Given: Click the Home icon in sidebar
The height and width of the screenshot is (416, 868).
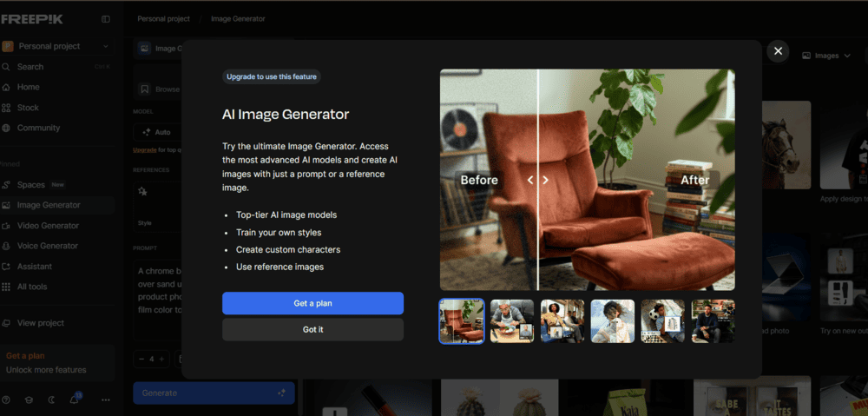Looking at the screenshot, I should (7, 87).
